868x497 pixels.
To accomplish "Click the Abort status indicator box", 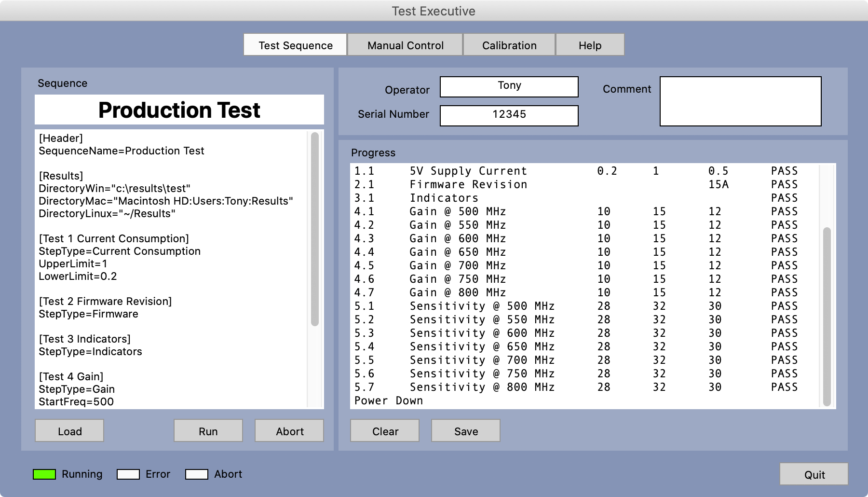I will pos(197,474).
